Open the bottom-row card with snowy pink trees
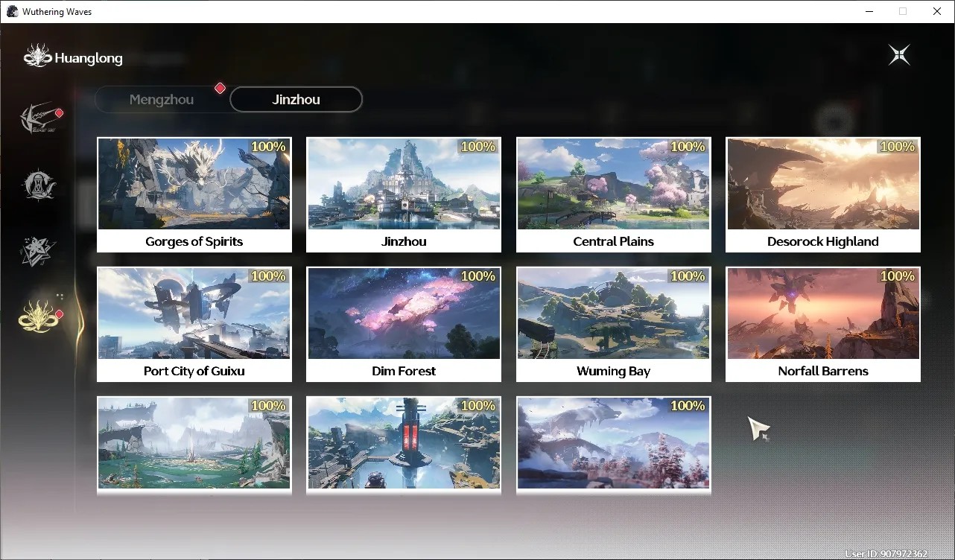 pyautogui.click(x=614, y=445)
